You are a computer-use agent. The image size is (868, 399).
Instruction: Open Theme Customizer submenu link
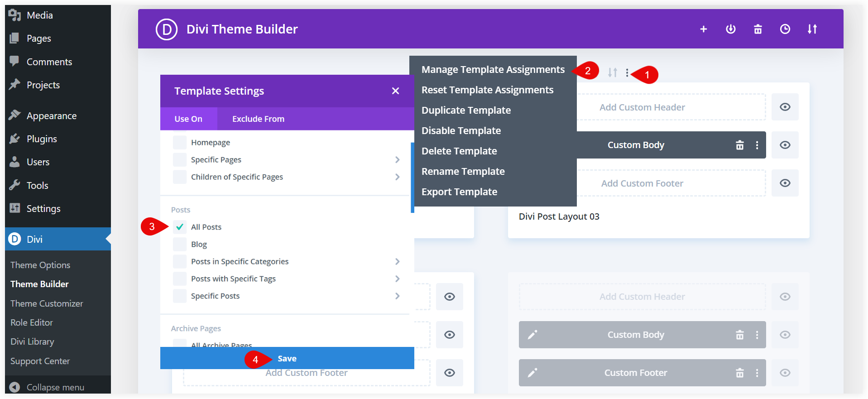(47, 303)
